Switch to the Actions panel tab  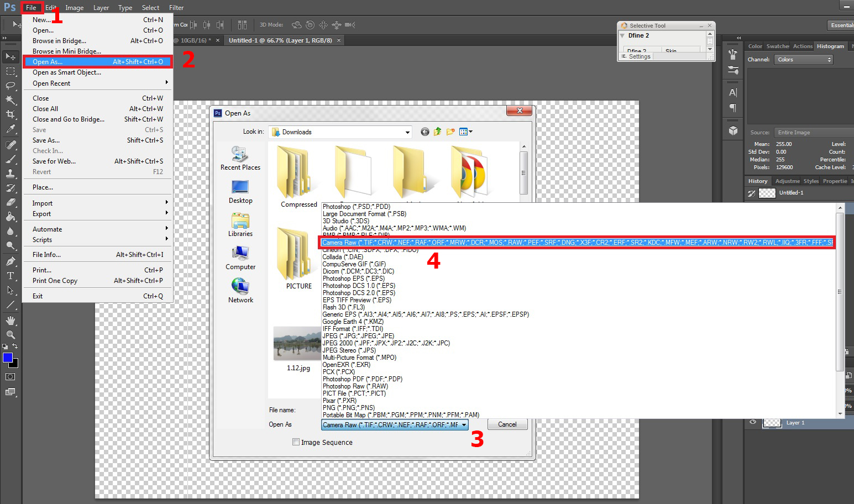click(x=803, y=46)
